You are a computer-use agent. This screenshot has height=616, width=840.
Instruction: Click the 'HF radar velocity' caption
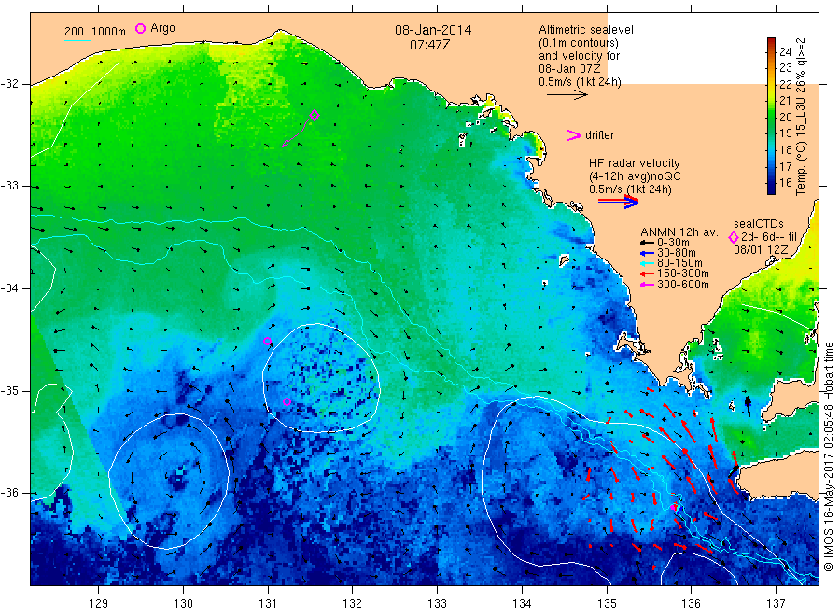(635, 163)
